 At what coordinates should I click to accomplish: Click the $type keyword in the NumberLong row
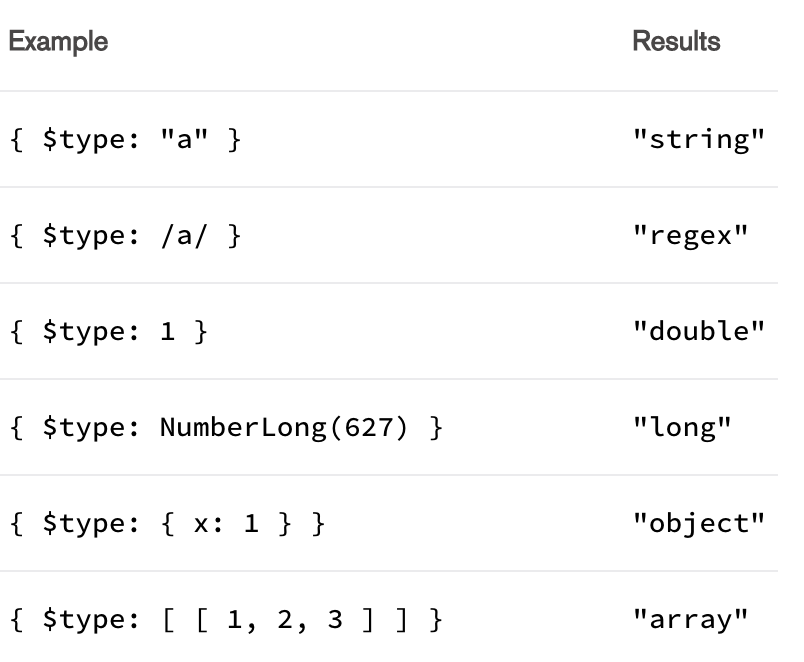(x=90, y=427)
